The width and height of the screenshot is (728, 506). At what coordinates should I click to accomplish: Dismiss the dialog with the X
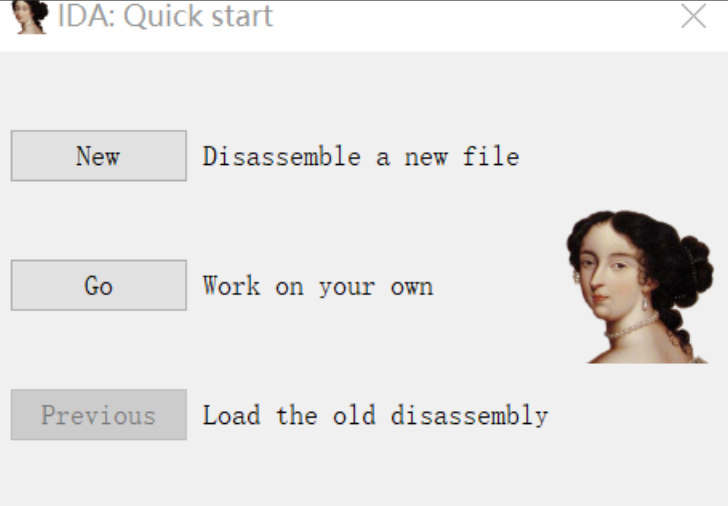coord(693,16)
